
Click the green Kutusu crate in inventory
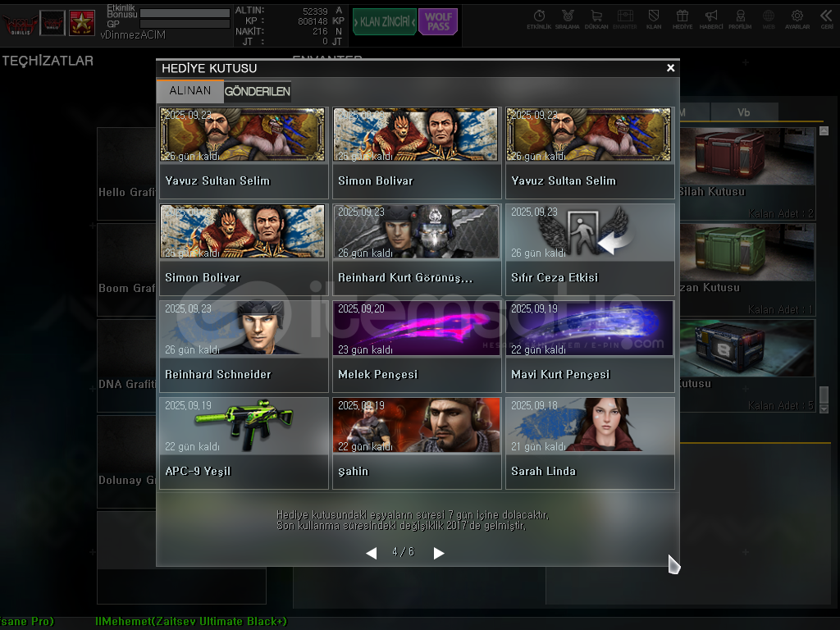(x=747, y=253)
